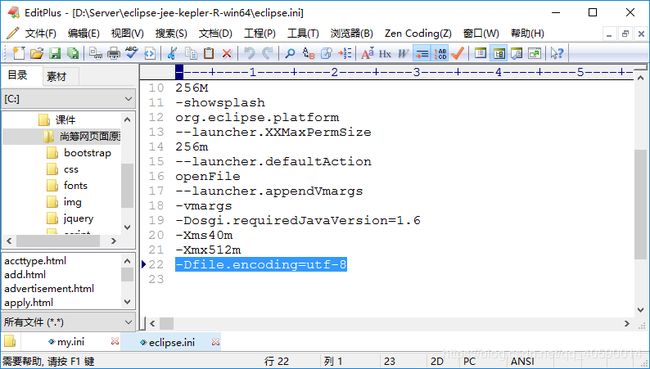Select the 课件 folder in tree

coord(65,120)
